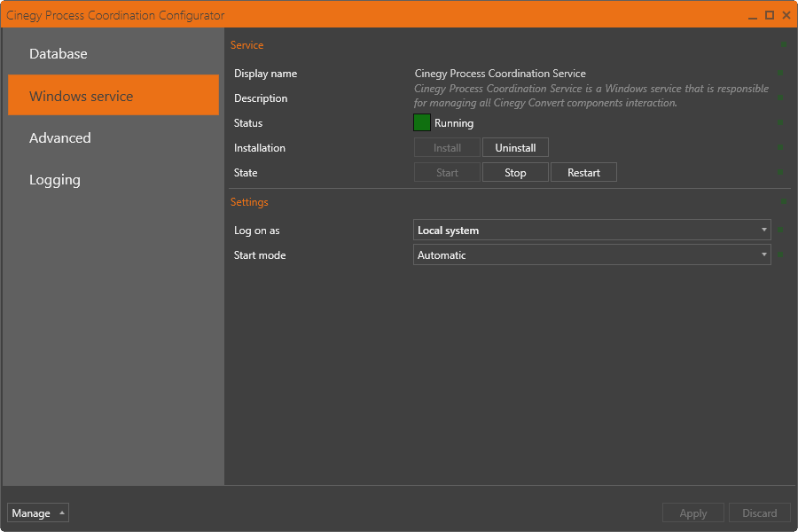The image size is (798, 532).
Task: Click the Log on as dropdown arrow
Action: coord(764,231)
